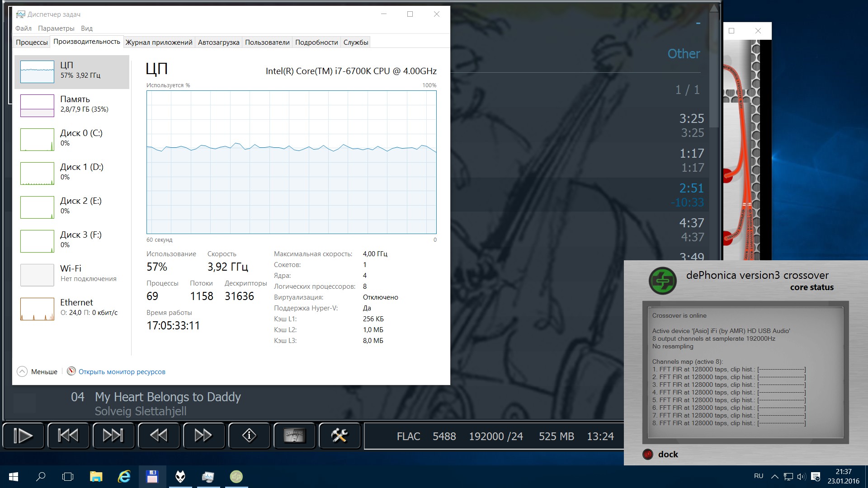Image resolution: width=868 pixels, height=488 pixels.
Task: Switch to the Процессы tab
Action: [x=32, y=42]
